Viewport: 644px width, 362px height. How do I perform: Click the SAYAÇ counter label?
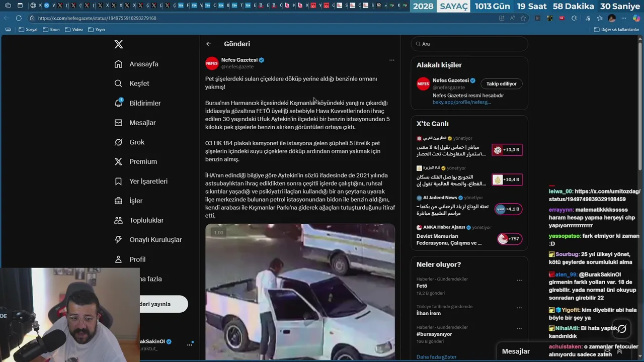(454, 7)
